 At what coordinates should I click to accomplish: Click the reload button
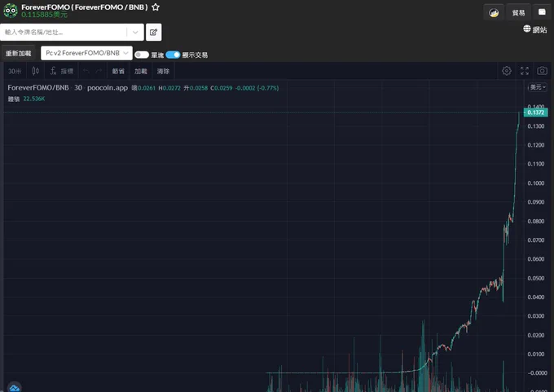point(19,53)
